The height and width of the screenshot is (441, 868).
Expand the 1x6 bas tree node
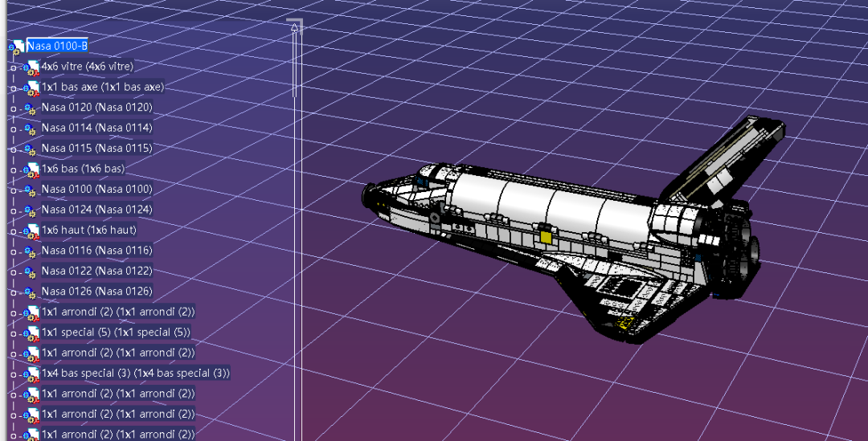(x=14, y=170)
